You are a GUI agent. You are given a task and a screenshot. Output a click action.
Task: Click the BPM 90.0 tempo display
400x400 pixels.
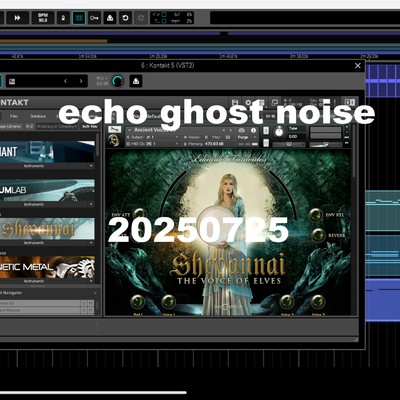[x=43, y=18]
